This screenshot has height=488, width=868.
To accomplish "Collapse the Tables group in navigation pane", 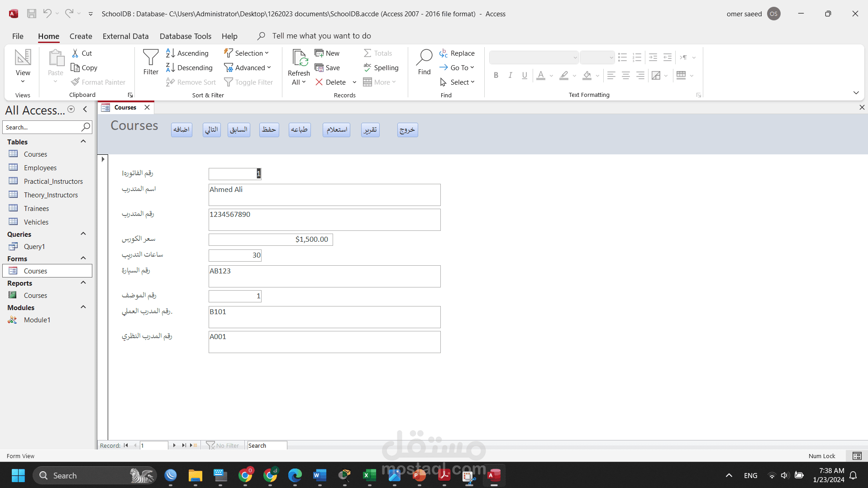I will [83, 141].
